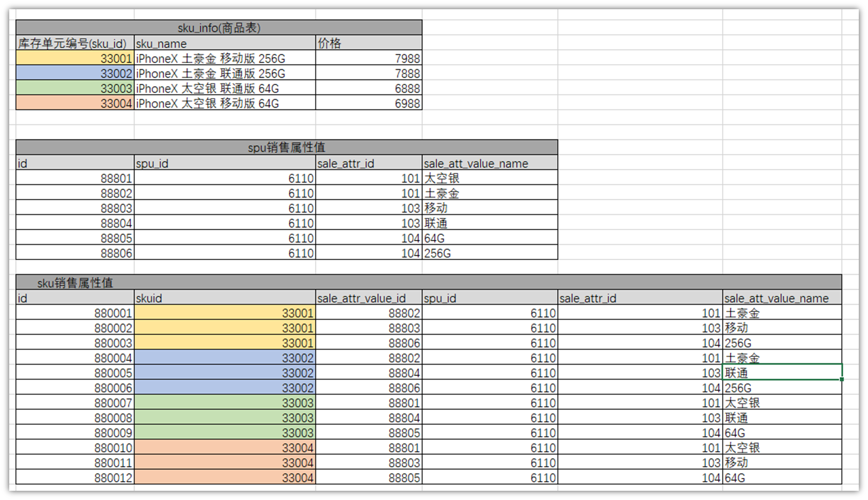Select id cell 880010
The height and width of the screenshot is (500, 868).
click(75, 448)
